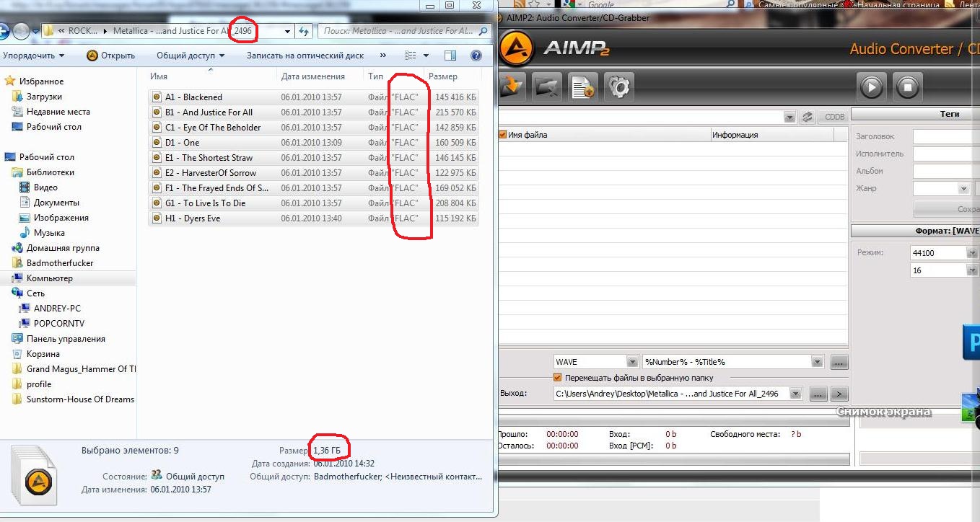This screenshot has width=980, height=522.
Task: Click 'Записать на оптический диск' button
Action: tap(305, 56)
